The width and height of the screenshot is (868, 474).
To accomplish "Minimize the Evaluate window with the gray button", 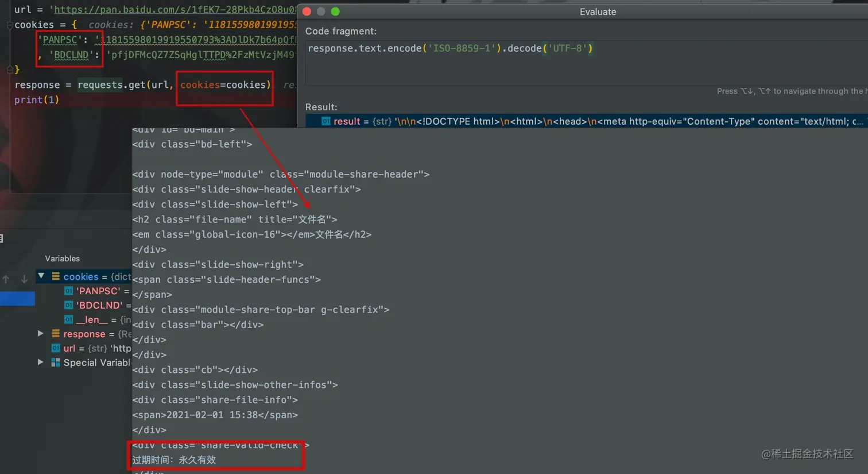I will click(x=321, y=11).
